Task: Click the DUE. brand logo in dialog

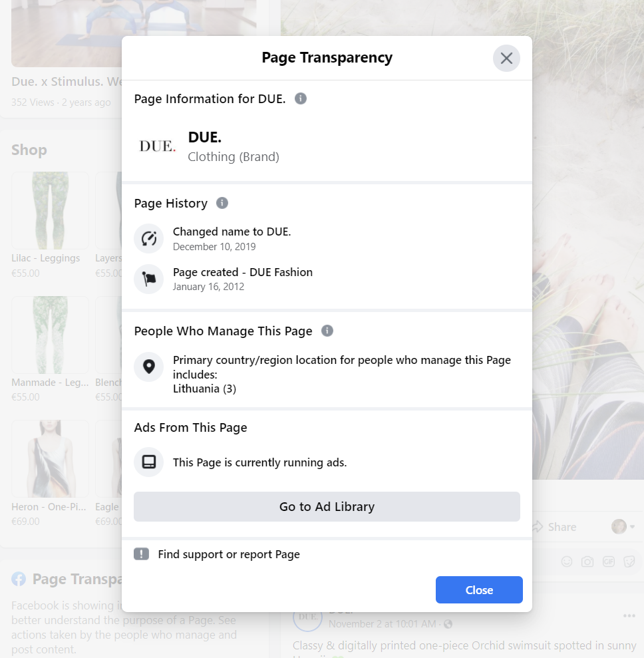Action: [x=157, y=146]
